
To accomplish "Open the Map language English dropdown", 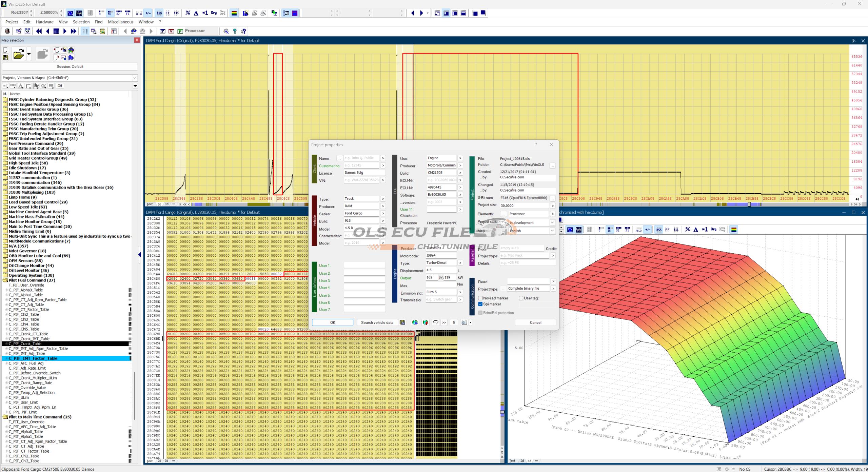I will (x=552, y=231).
